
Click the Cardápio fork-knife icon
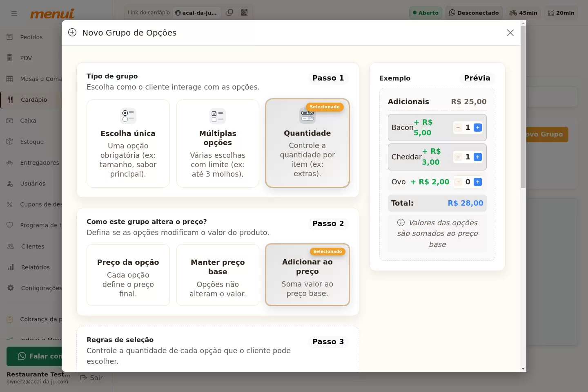pos(11,100)
